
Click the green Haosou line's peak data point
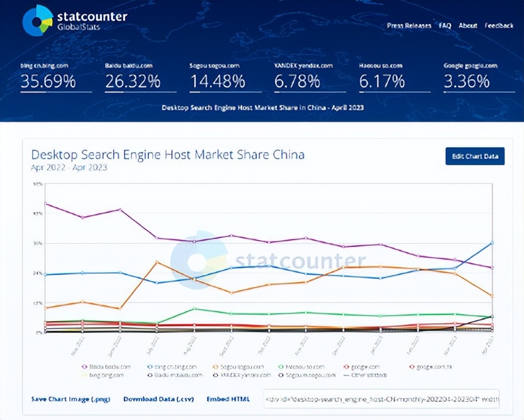click(194, 309)
